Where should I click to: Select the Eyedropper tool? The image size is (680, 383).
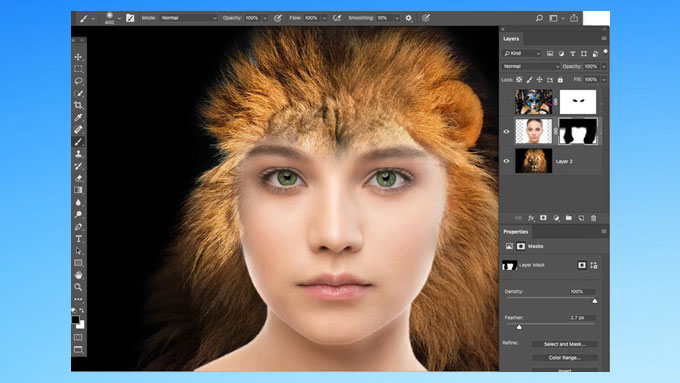click(78, 117)
